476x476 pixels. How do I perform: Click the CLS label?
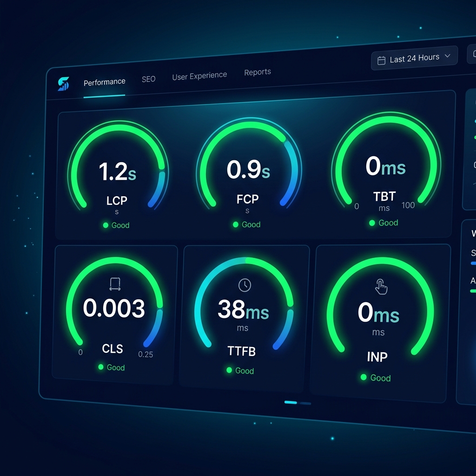pyautogui.click(x=112, y=349)
